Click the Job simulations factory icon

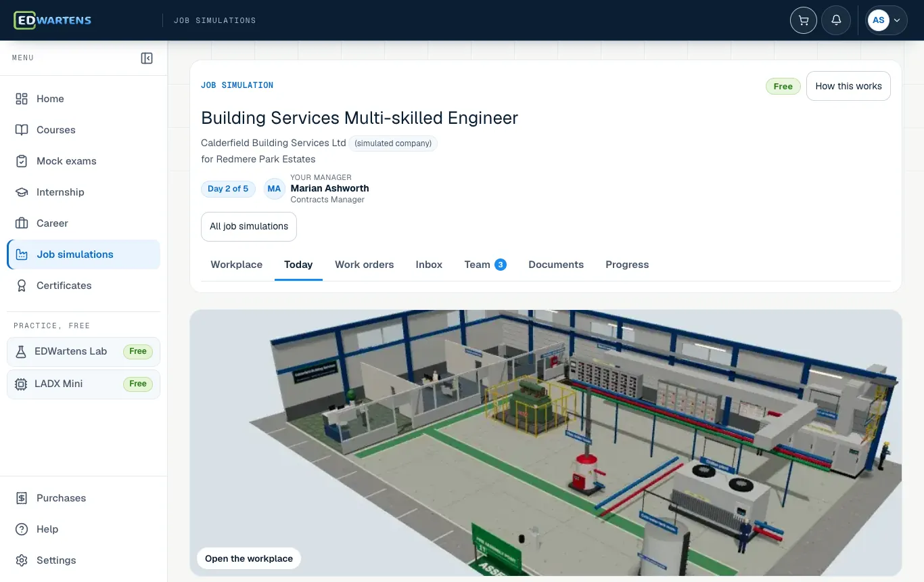[22, 254]
